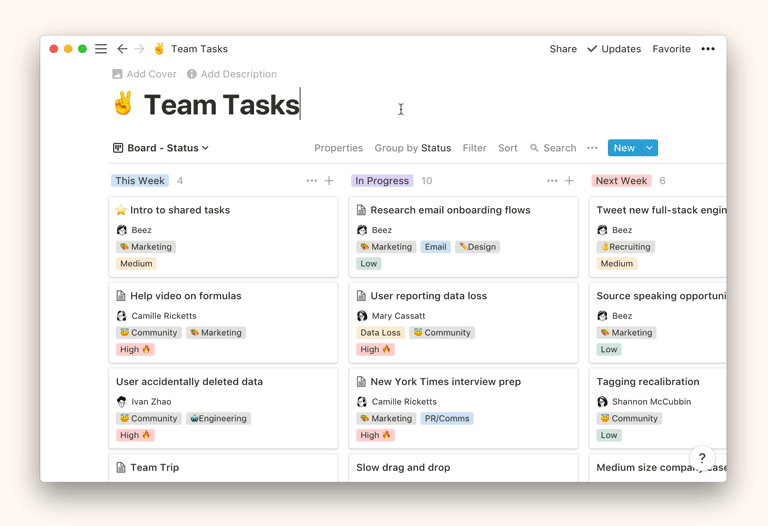Click the plus icon in In Progress
The image size is (768, 526).
[569, 181]
